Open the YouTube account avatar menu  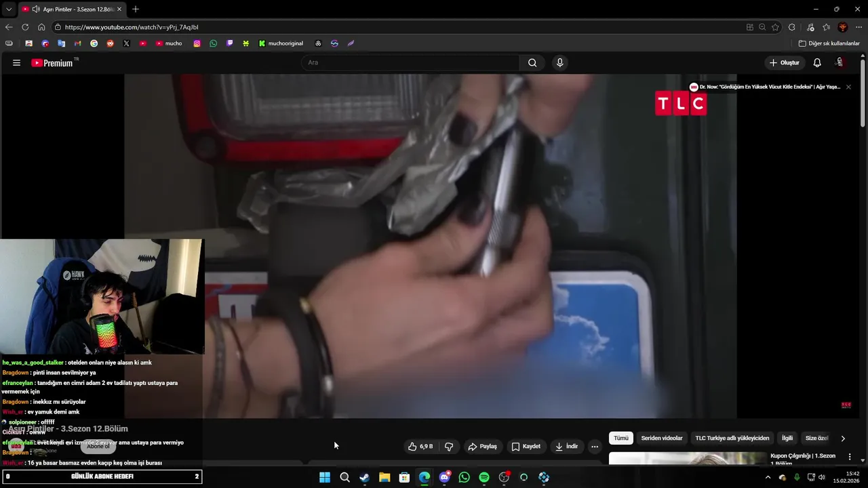[x=840, y=62]
